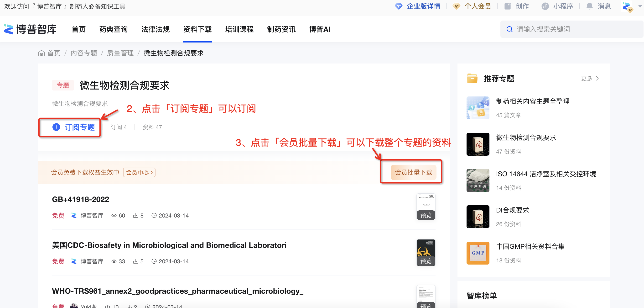Image resolution: width=644 pixels, height=308 pixels.
Task: Click the download count icon for 美国CDC document
Action: click(x=135, y=261)
